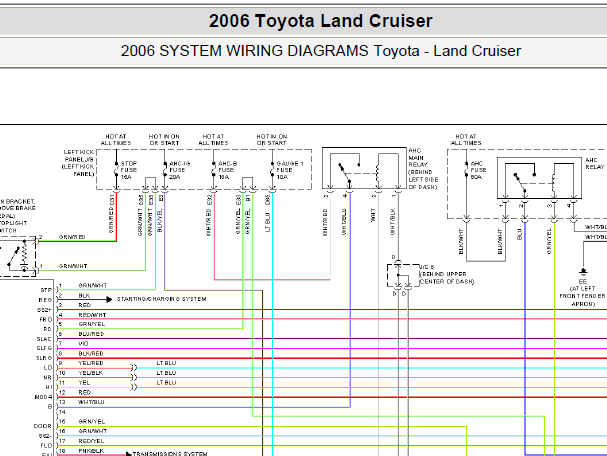Click vertical BLK/YEL wire label
The height and width of the screenshot is (456, 607).
pyautogui.click(x=160, y=220)
